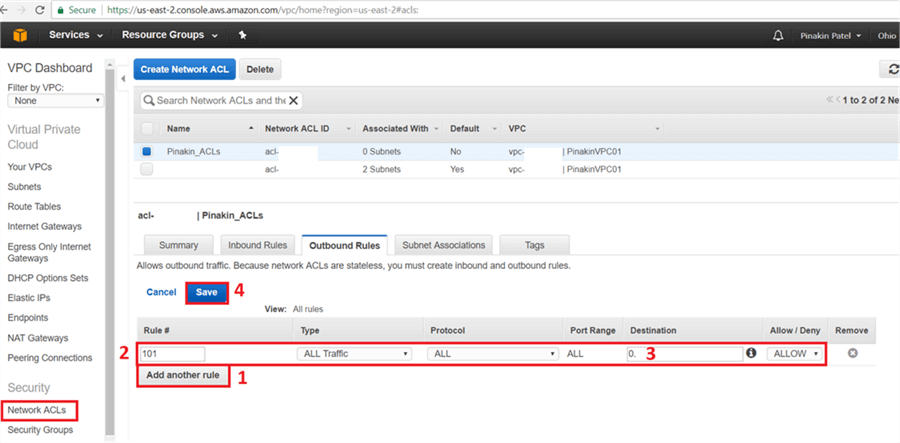The height and width of the screenshot is (443, 900).
Task: Open Subnets in sidebar
Action: pos(24,187)
